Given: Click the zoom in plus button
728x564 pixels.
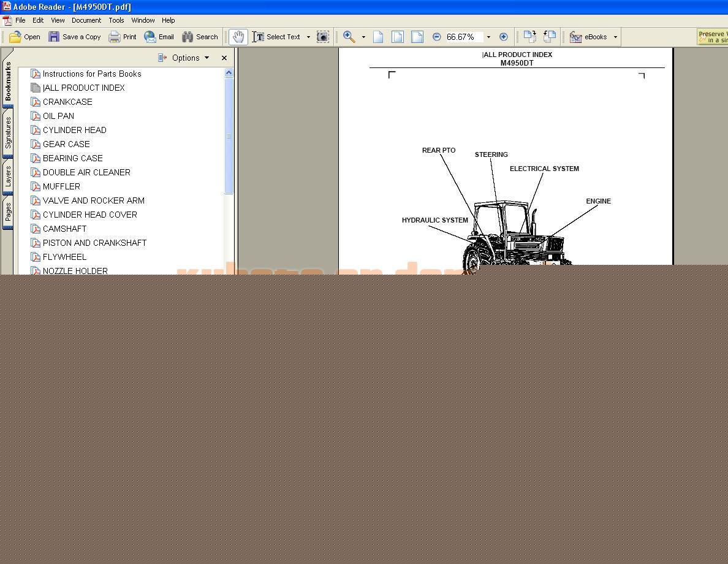Looking at the screenshot, I should (503, 37).
